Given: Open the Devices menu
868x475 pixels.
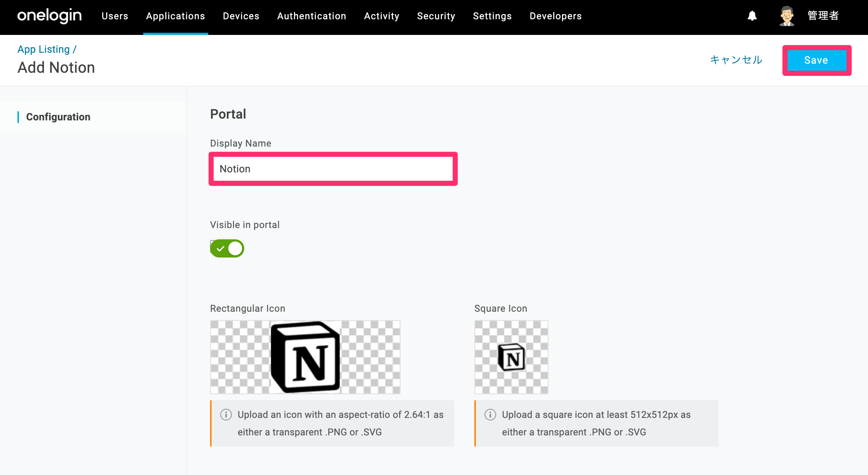Looking at the screenshot, I should point(241,16).
